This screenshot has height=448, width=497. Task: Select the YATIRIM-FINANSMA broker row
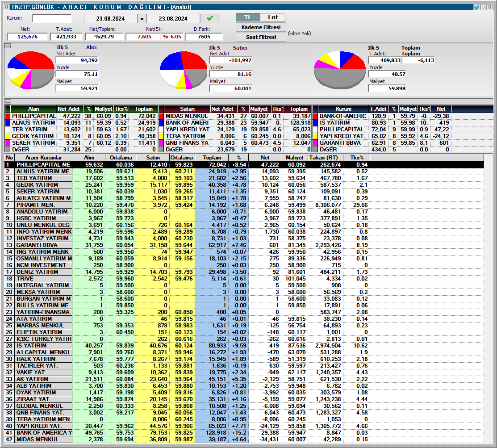(244, 312)
